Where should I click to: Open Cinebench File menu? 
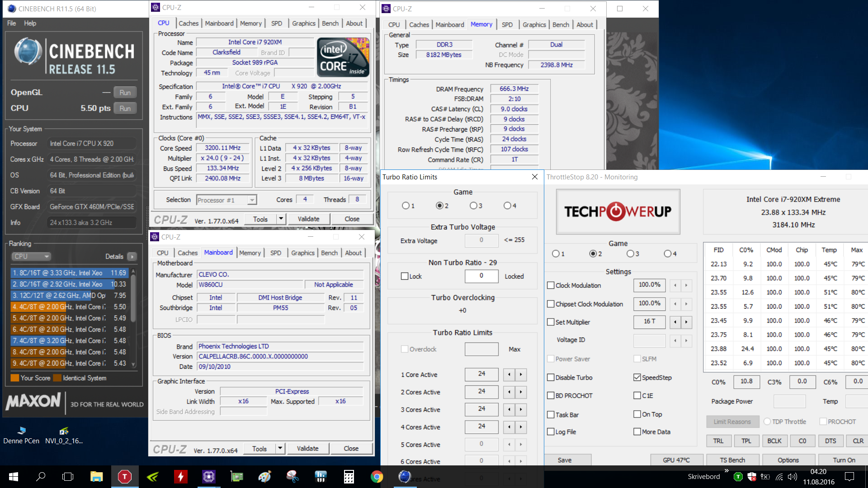click(12, 23)
